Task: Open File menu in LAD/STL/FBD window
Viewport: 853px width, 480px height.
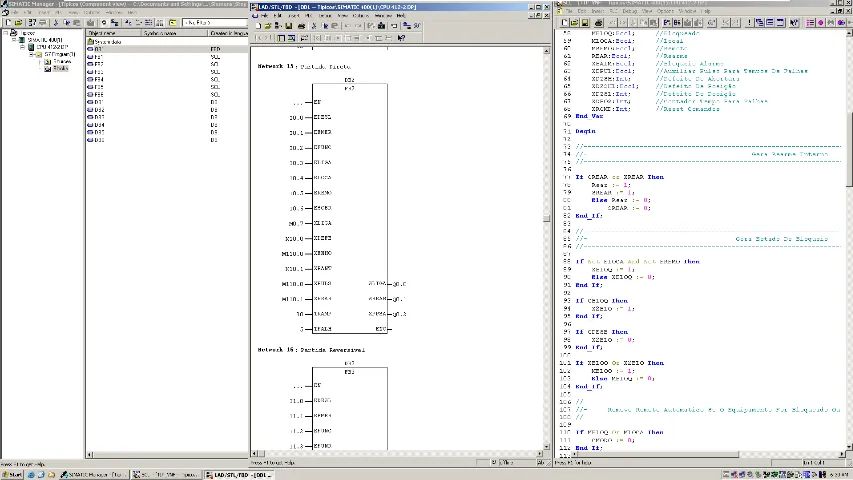Action: click(264, 16)
